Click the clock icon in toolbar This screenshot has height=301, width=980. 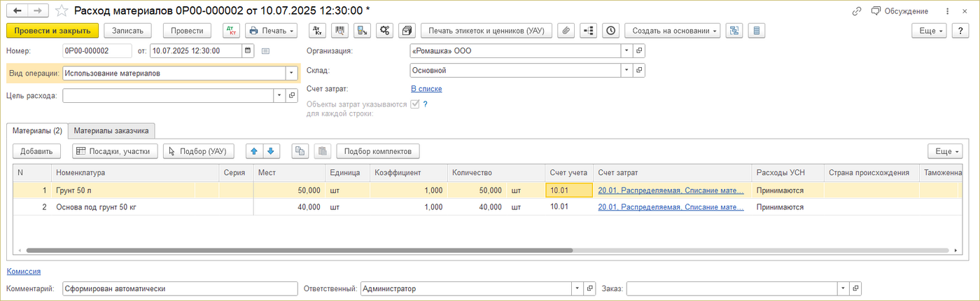(x=611, y=31)
